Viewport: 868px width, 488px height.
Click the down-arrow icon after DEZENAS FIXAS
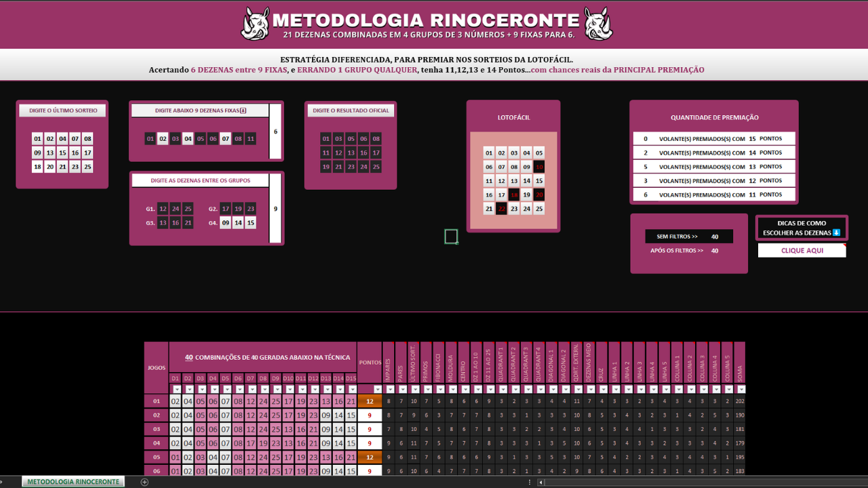[243, 110]
